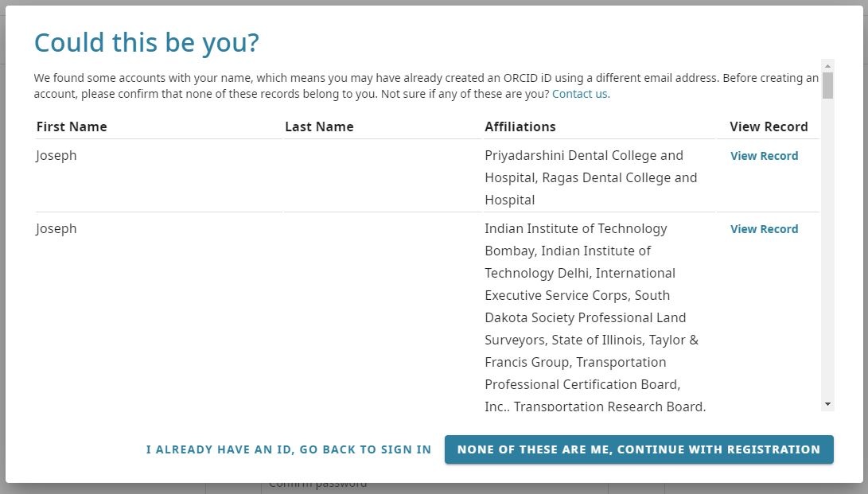Go back to sign in with existing ID

click(289, 449)
